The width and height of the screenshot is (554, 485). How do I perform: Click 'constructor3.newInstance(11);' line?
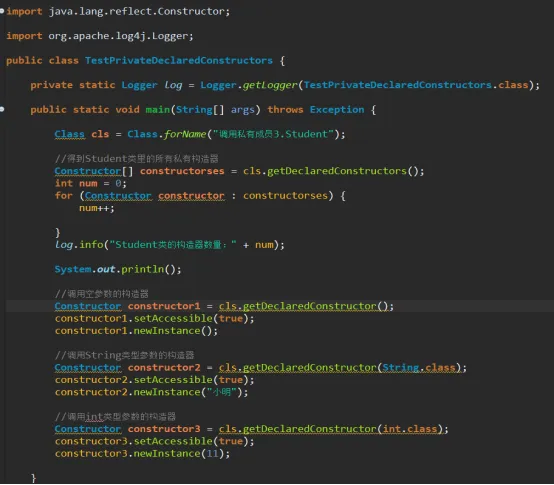(142, 454)
